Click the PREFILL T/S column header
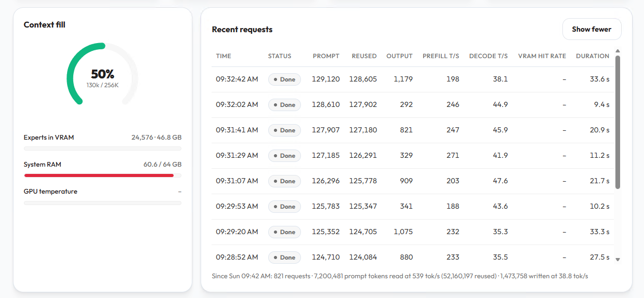Viewport: 644px width, 298px height. click(x=441, y=56)
